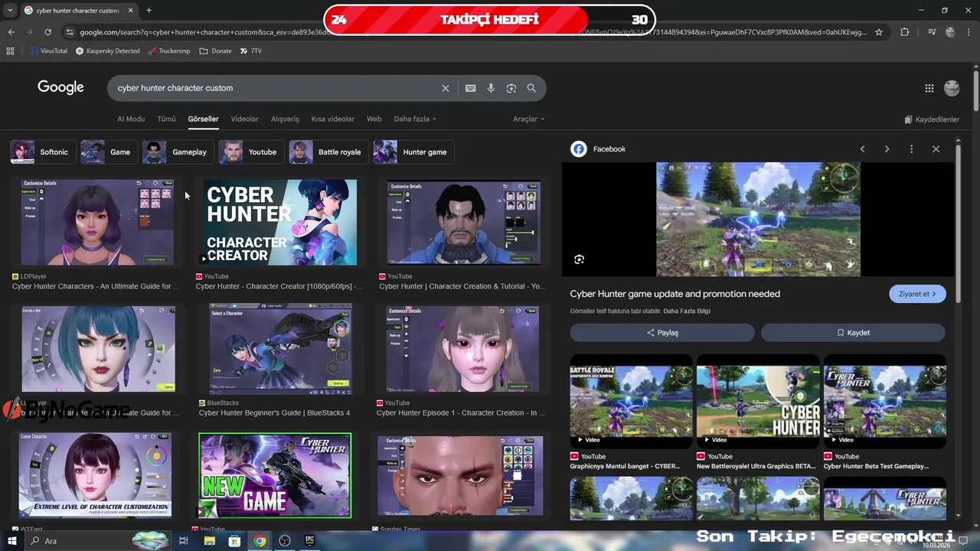980x551 pixels.
Task: Switch to Web results tab
Action: coord(374,119)
